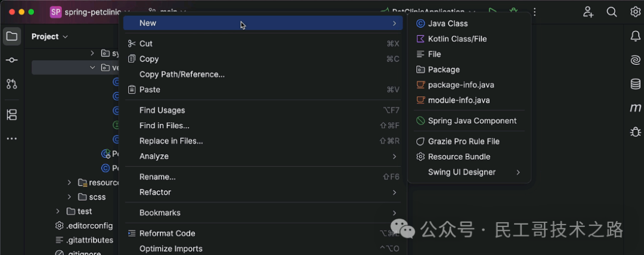Create a new Kotlin Class/File
Image resolution: width=644 pixels, height=255 pixels.
point(469,39)
